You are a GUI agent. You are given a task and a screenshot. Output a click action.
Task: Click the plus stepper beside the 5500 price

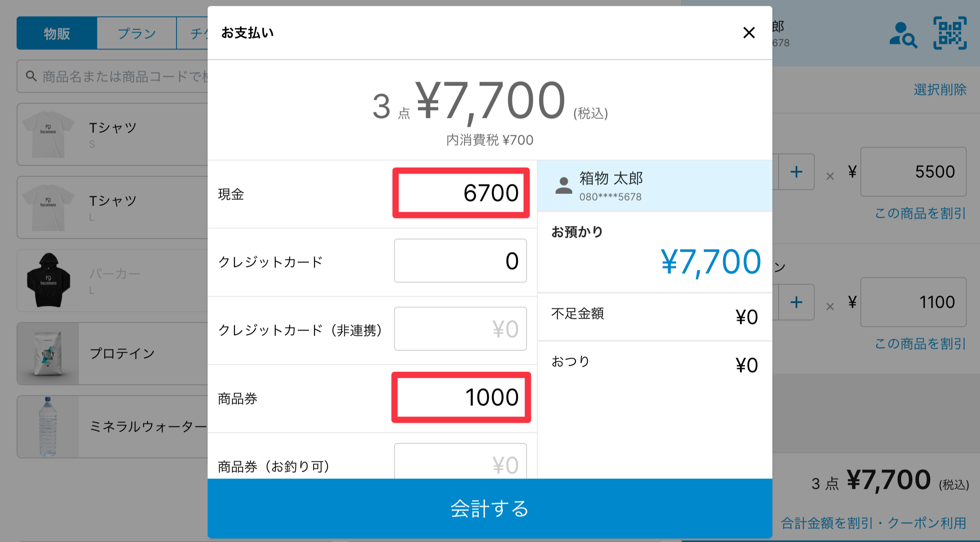796,172
